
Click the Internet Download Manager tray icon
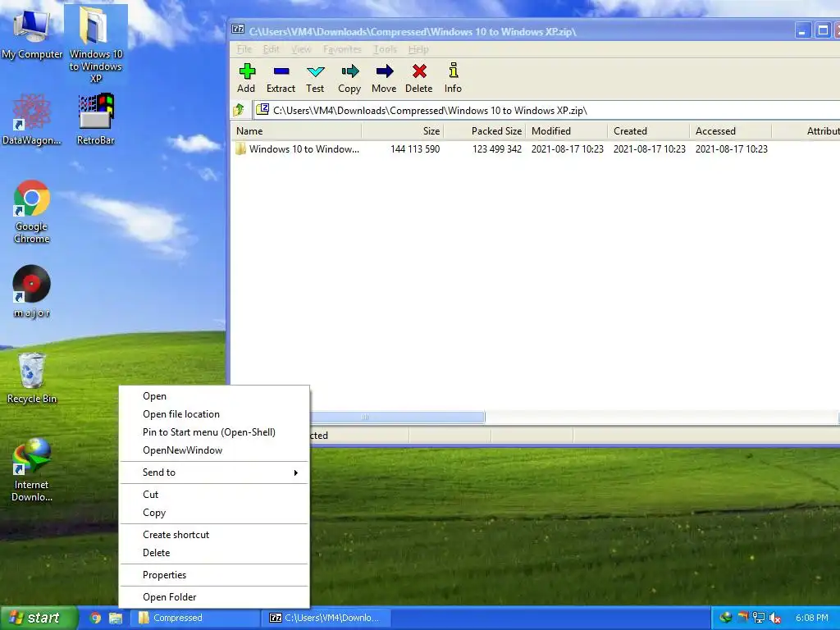point(726,618)
